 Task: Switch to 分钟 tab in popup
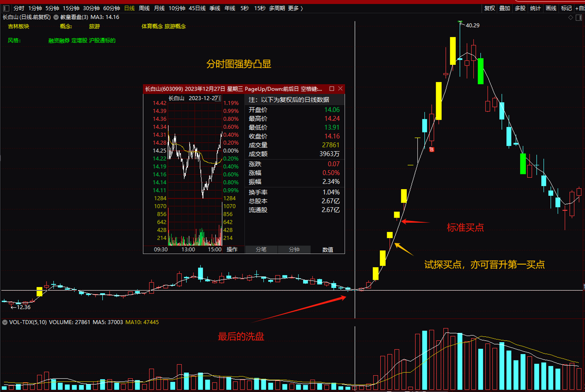pos(294,250)
